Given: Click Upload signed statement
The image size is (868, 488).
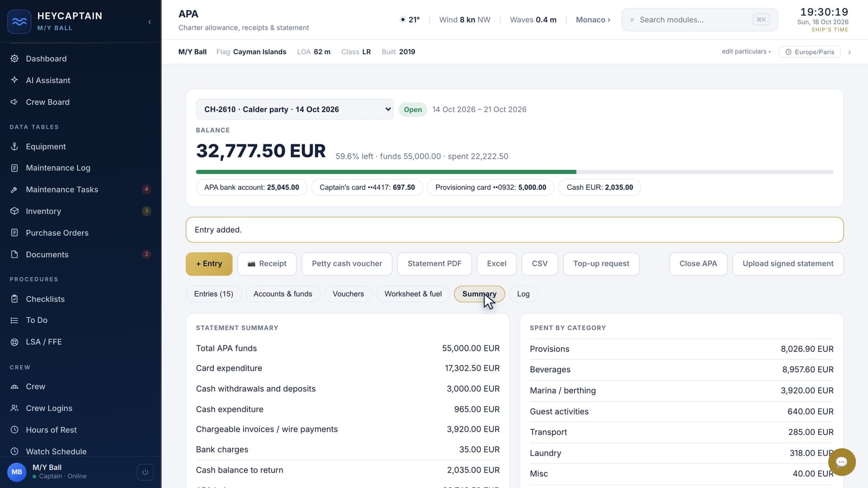Looking at the screenshot, I should coord(788,264).
